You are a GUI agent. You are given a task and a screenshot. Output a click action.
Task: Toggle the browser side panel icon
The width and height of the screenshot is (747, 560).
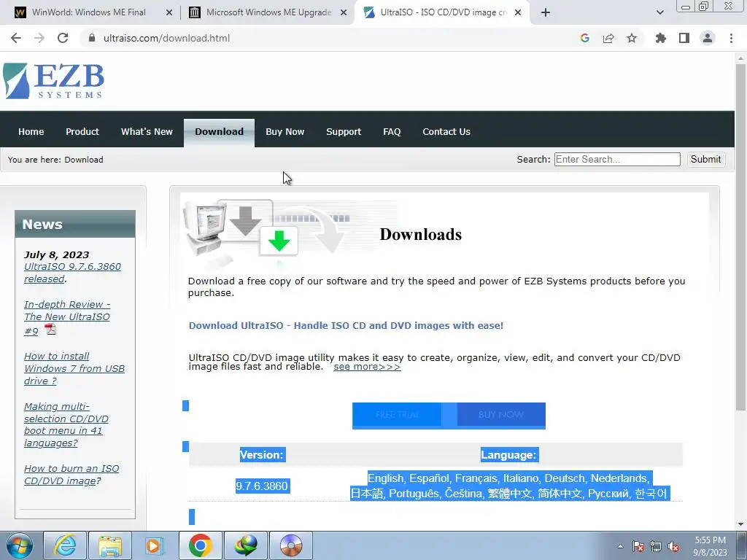[x=684, y=38]
